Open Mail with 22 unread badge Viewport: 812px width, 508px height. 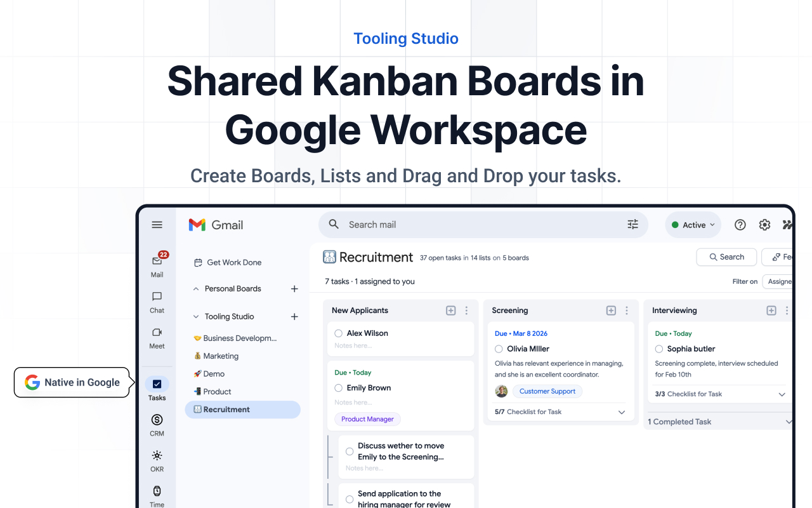coord(157,264)
